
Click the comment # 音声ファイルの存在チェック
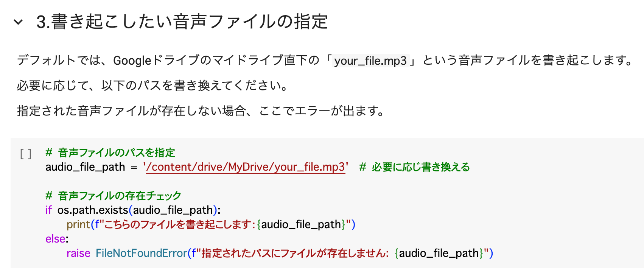[113, 196]
